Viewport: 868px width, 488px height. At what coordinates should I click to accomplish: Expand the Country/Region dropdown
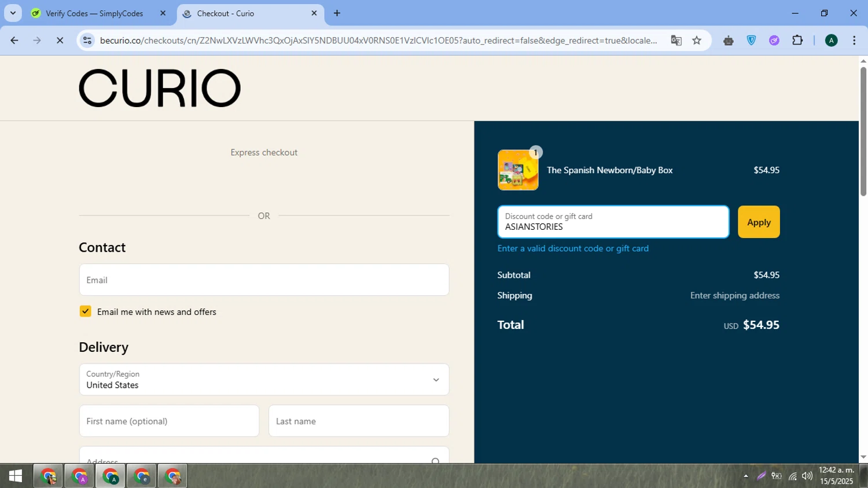264,380
